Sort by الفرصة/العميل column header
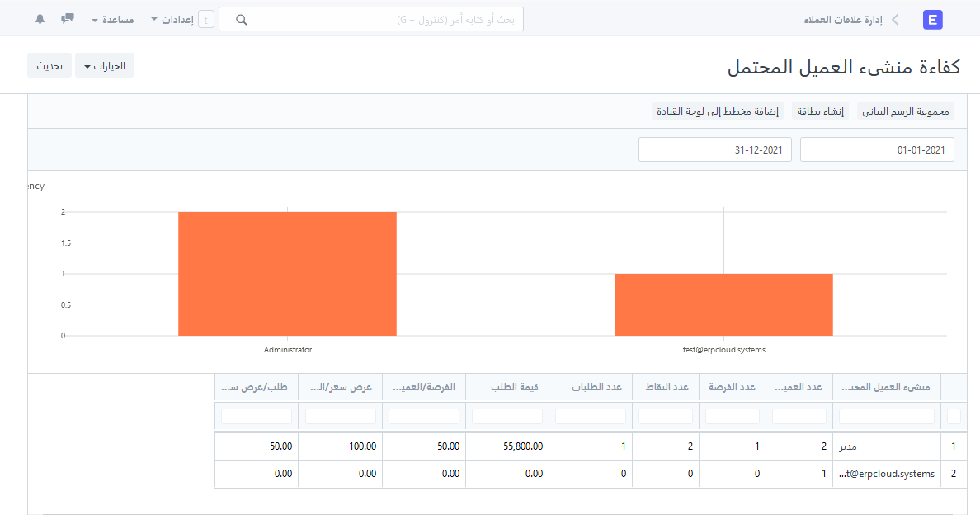 coord(424,388)
